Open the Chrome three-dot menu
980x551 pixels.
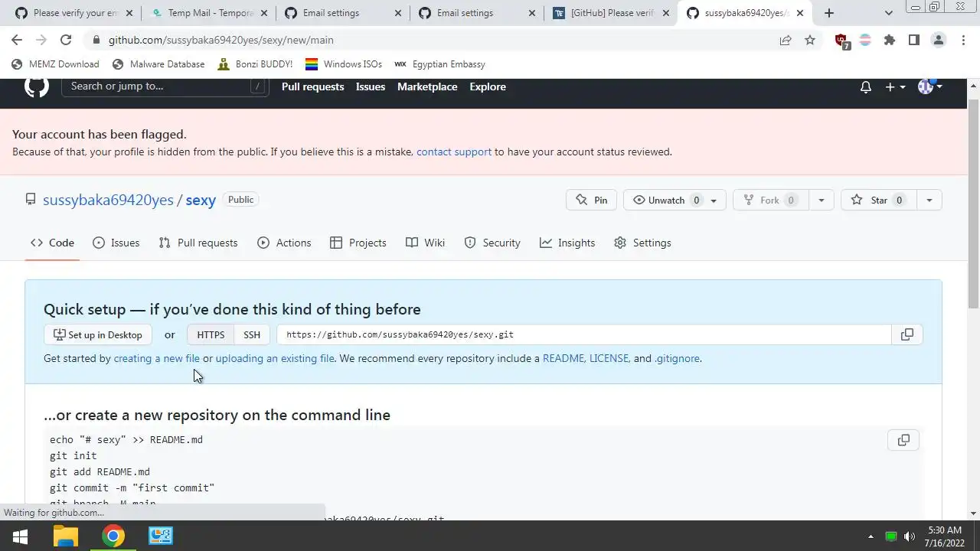963,40
